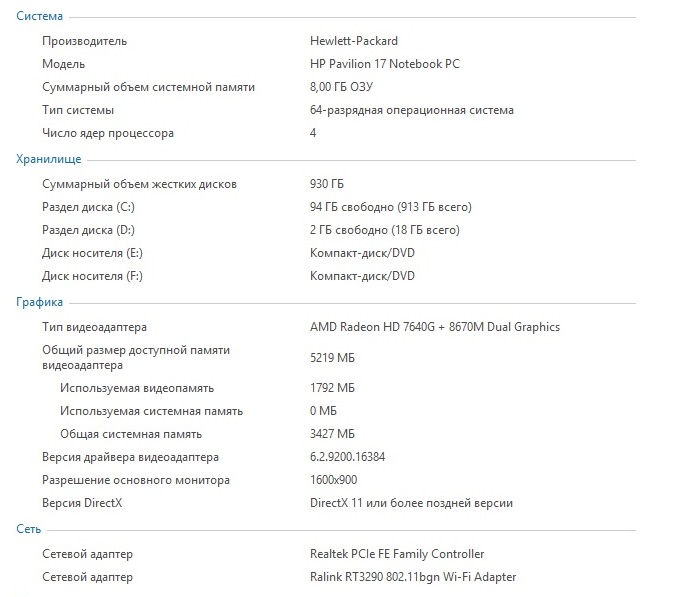Click the Раздел диска (D:) label
Screen dimensions: 690x597
click(88, 230)
